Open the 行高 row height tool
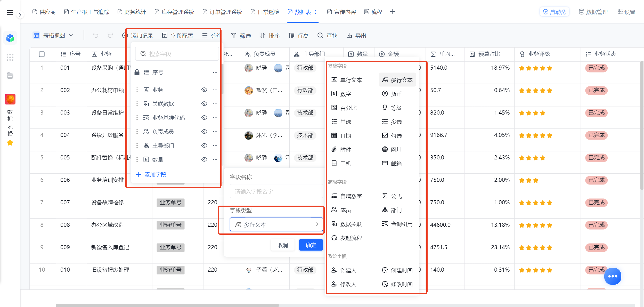 pyautogui.click(x=299, y=36)
